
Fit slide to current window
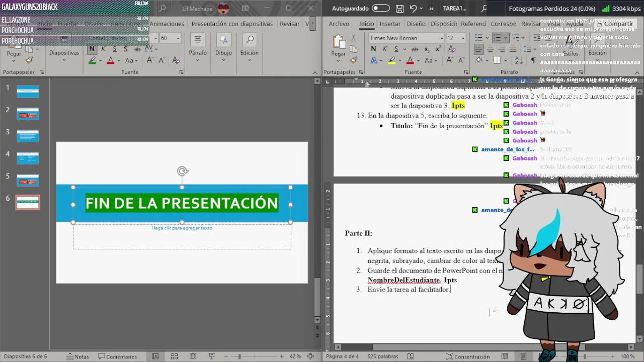point(310,356)
